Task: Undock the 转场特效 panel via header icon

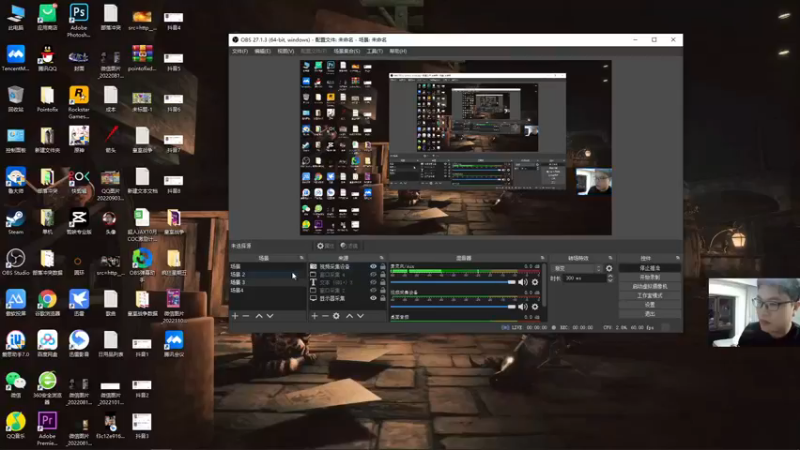Action: pos(610,258)
